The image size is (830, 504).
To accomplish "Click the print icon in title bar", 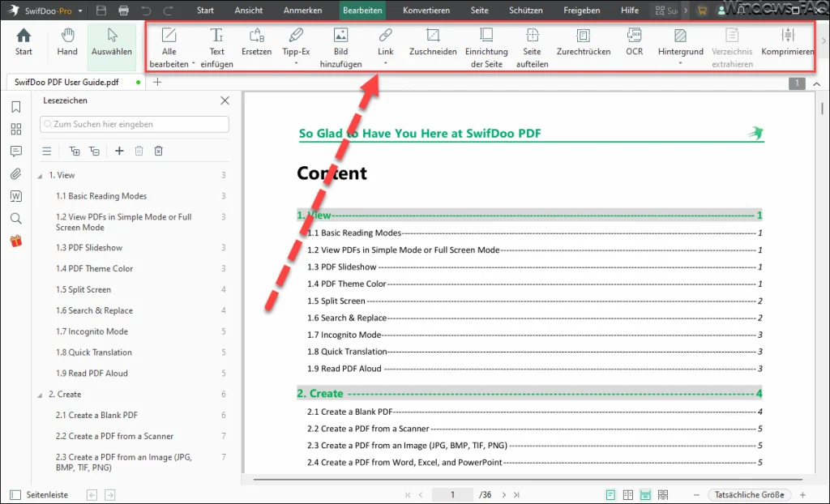I will (123, 10).
